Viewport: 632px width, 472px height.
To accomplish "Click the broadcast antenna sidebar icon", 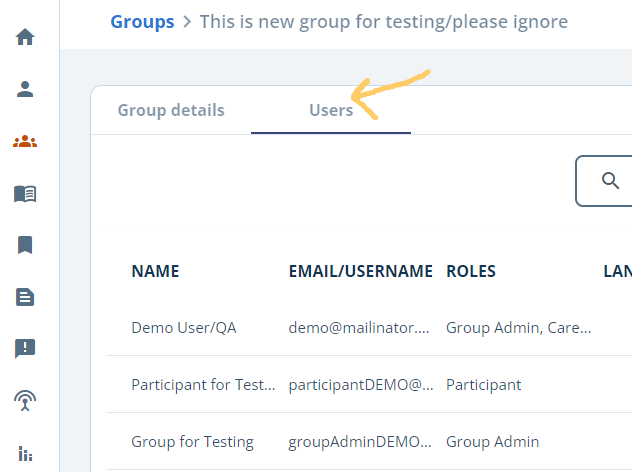I will click(x=25, y=401).
